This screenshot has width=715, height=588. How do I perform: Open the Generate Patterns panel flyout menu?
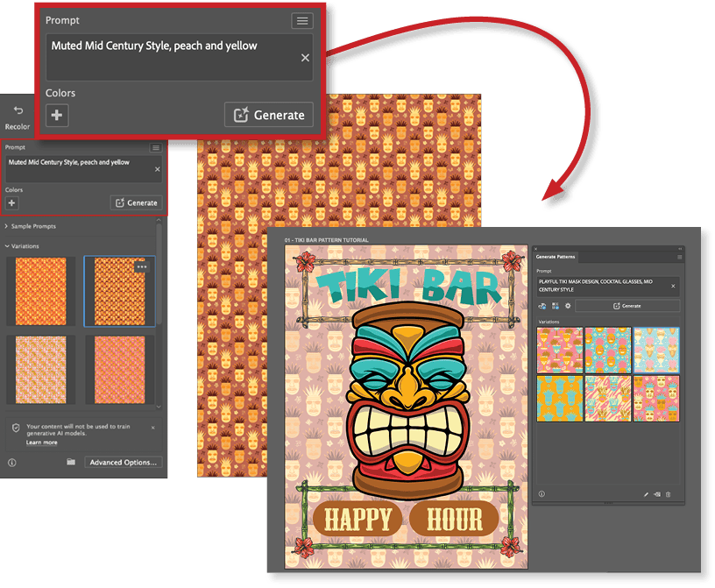(x=679, y=257)
